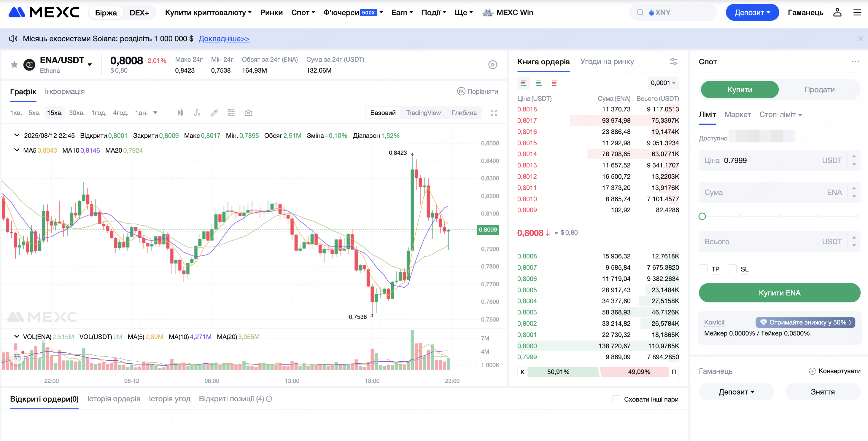Select the drawing pencil tool
868x441 pixels.
point(214,113)
